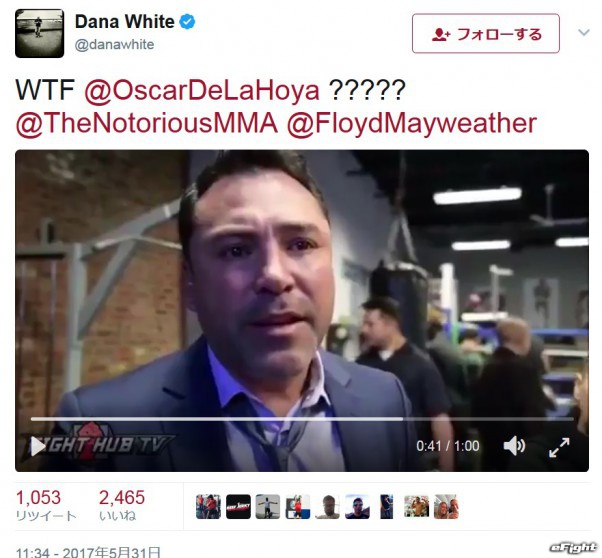
Task: Seek along the video progress bar
Action: coord(302,419)
